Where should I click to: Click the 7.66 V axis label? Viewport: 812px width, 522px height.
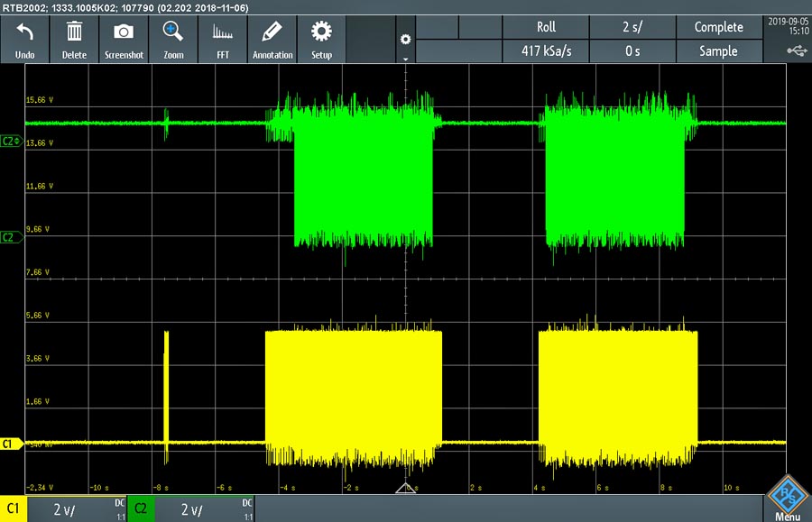[38, 272]
